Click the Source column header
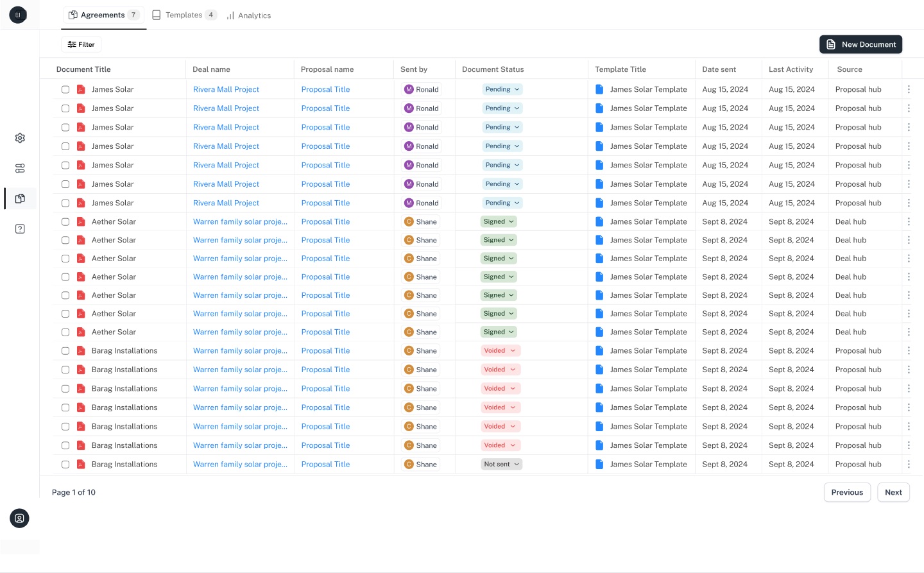Viewport: 924px width, 573px height. (850, 69)
